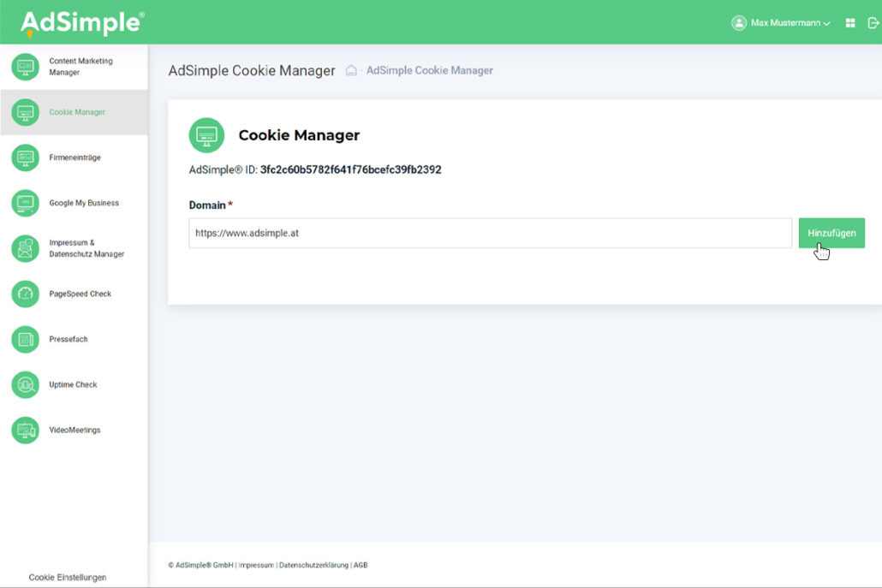
Task: Click the home breadcrumb icon
Action: (x=351, y=70)
